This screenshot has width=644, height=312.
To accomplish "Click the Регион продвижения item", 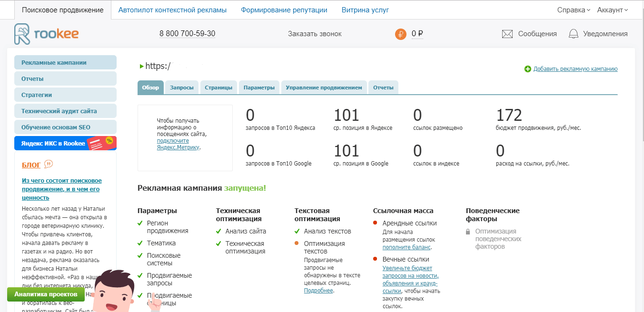I will [x=168, y=227].
